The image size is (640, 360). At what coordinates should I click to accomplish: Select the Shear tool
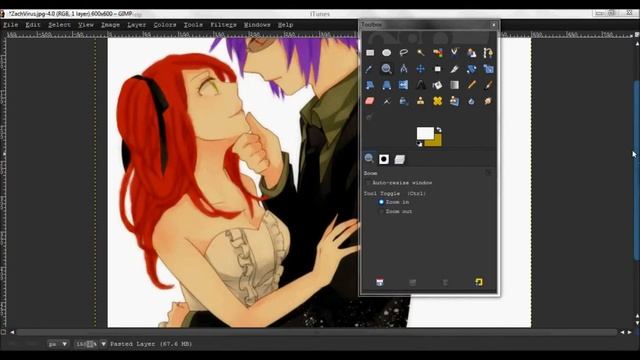pyautogui.click(x=370, y=85)
